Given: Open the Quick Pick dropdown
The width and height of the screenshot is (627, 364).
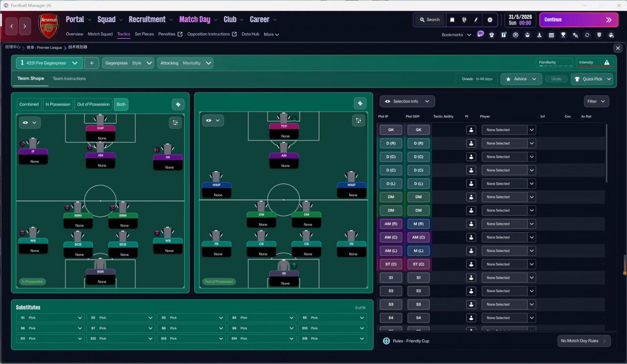Looking at the screenshot, I should click(592, 79).
